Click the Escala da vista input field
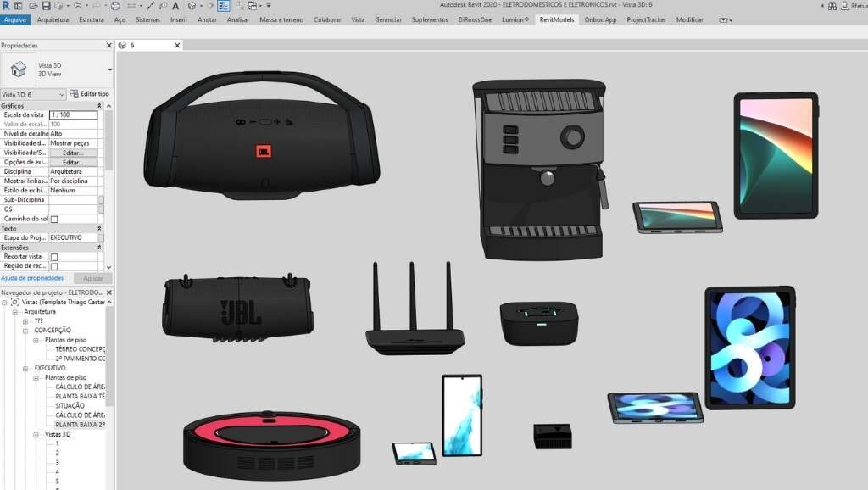 point(73,114)
